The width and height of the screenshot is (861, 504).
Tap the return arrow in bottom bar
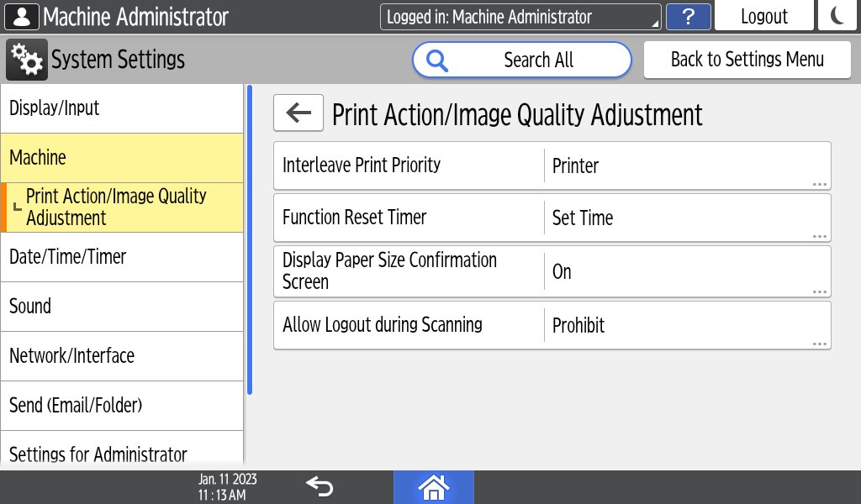pos(320,486)
